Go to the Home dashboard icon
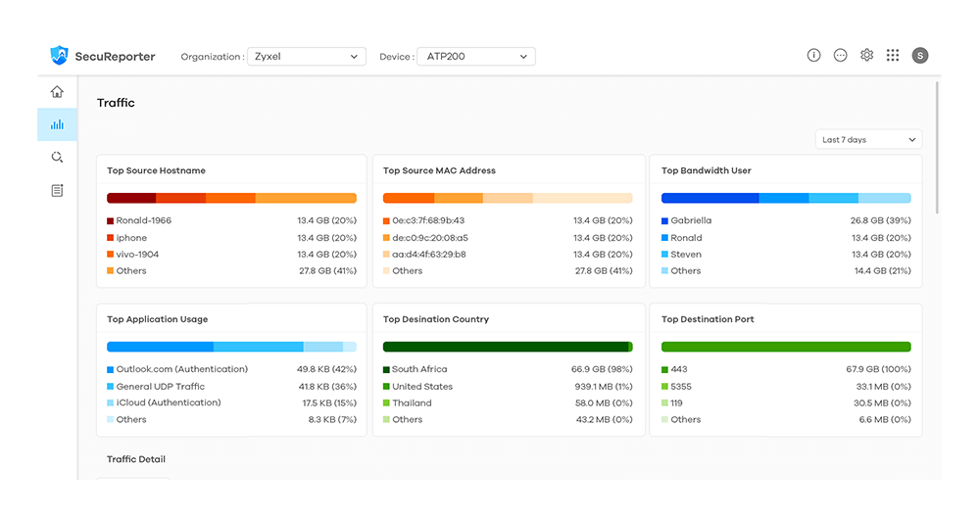The image size is (980, 519). 57,92
